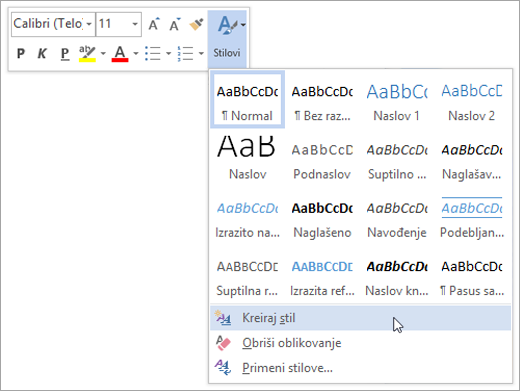Expand the numbered list dropdown arrow
Screen dimensions: 520x391
tap(201, 53)
